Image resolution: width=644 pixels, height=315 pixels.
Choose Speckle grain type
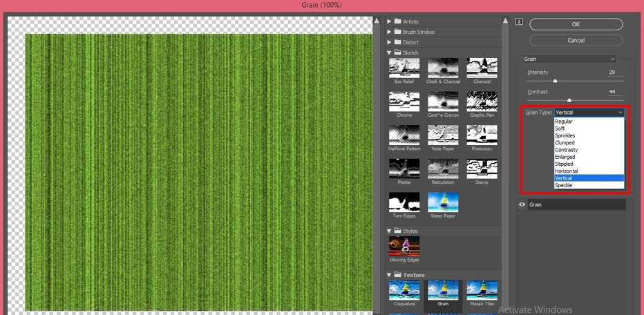pos(589,185)
